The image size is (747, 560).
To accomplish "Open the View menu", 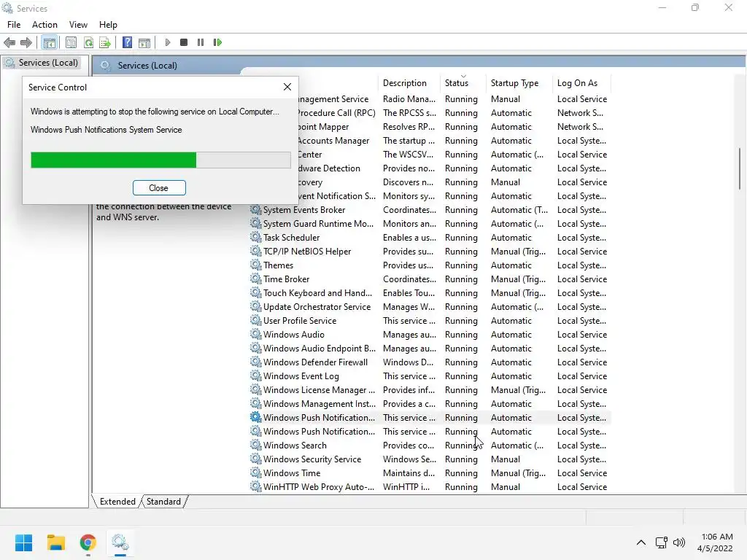I will coord(78,25).
